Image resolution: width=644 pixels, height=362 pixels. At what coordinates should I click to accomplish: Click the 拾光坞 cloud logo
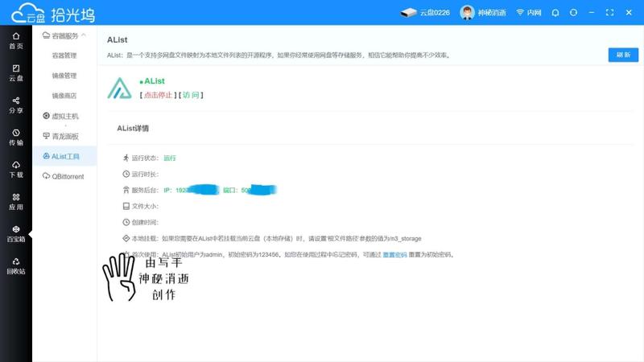tap(53, 13)
